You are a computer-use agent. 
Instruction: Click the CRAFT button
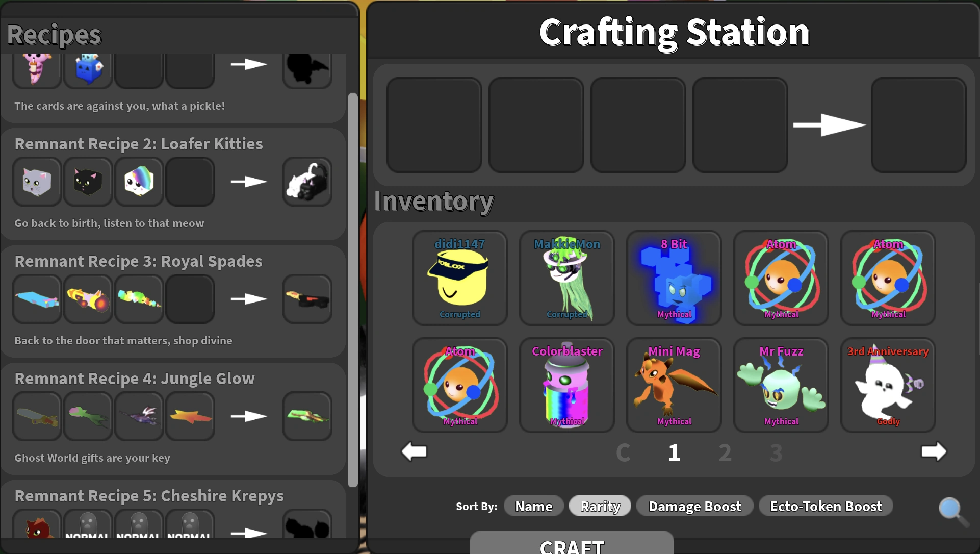click(572, 543)
